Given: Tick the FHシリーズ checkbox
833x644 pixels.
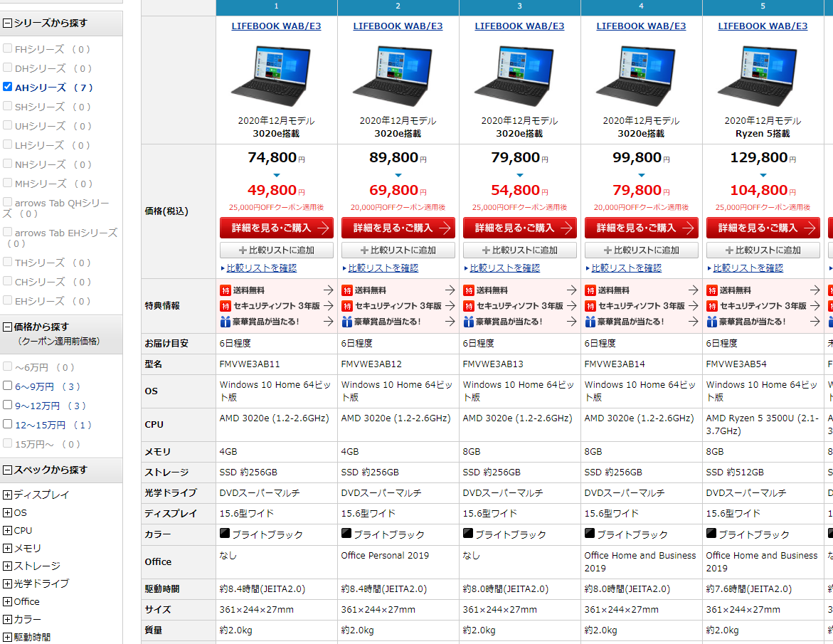Looking at the screenshot, I should pyautogui.click(x=7, y=48).
